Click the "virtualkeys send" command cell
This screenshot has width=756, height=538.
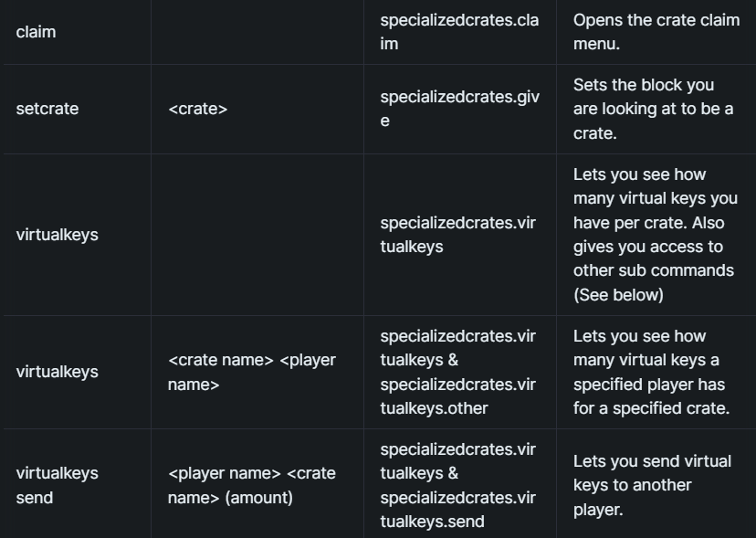[x=57, y=485]
